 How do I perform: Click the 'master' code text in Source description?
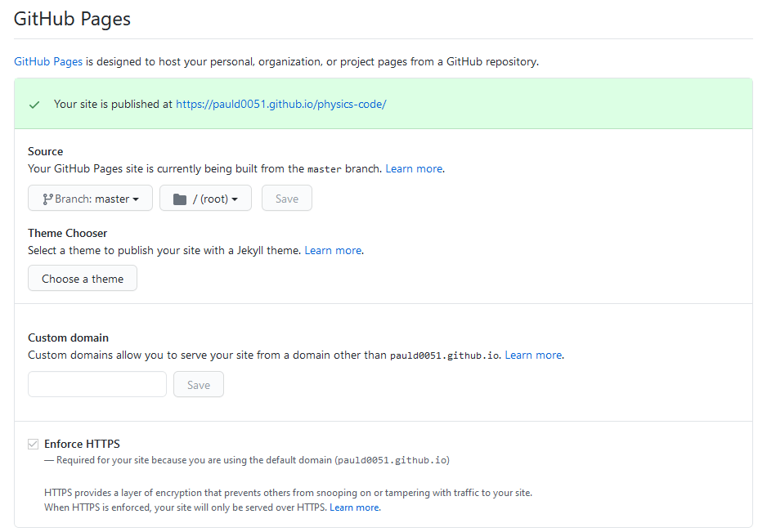pos(325,169)
